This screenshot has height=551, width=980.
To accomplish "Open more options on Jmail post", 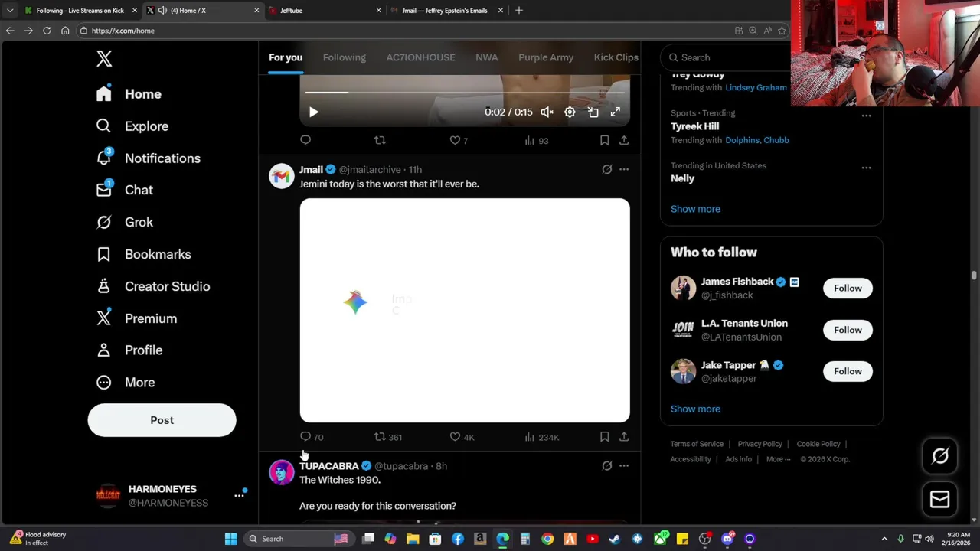I will 624,169.
